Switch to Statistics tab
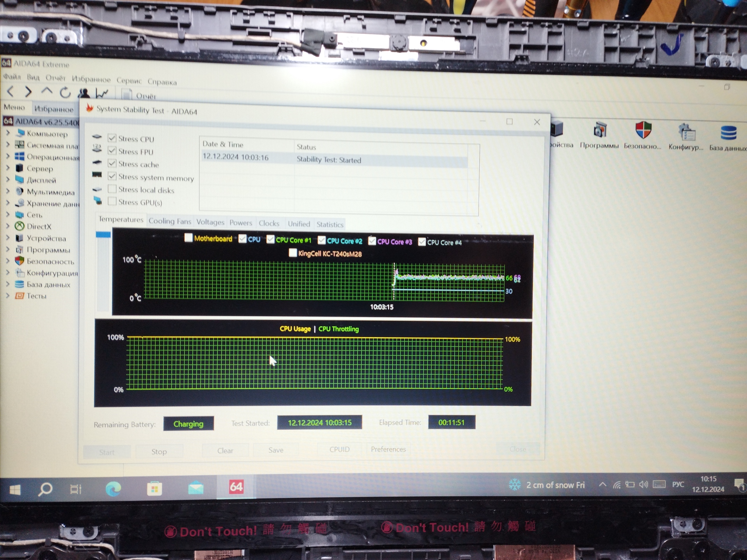 coord(330,224)
